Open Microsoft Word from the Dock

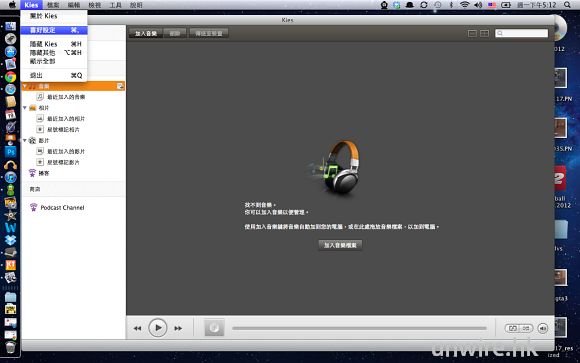(10, 227)
